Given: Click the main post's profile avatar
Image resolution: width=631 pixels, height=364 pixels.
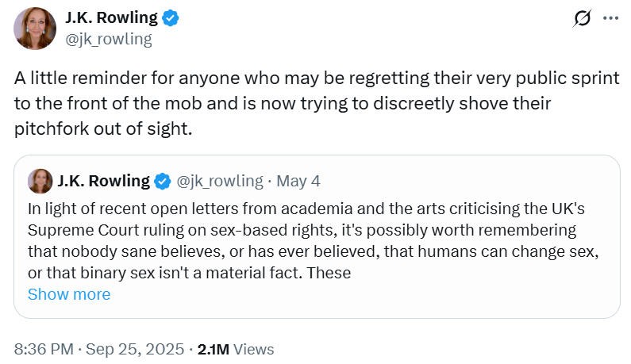Looking at the screenshot, I should tap(35, 28).
